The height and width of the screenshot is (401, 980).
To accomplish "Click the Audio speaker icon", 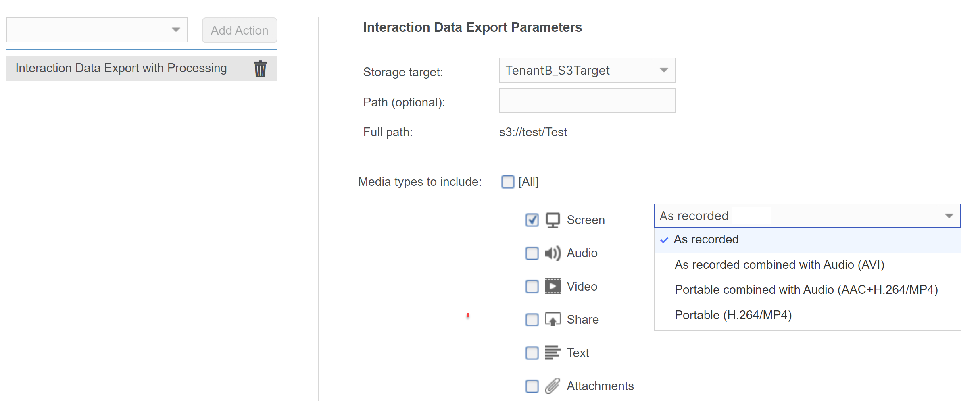I will (x=553, y=253).
